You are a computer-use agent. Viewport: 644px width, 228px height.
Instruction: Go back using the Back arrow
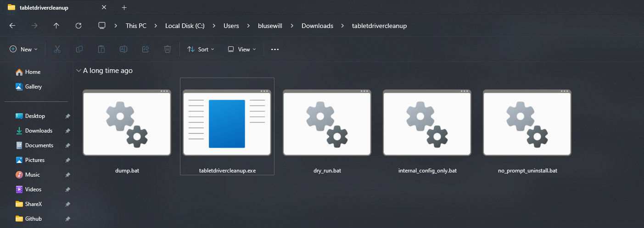(12, 26)
